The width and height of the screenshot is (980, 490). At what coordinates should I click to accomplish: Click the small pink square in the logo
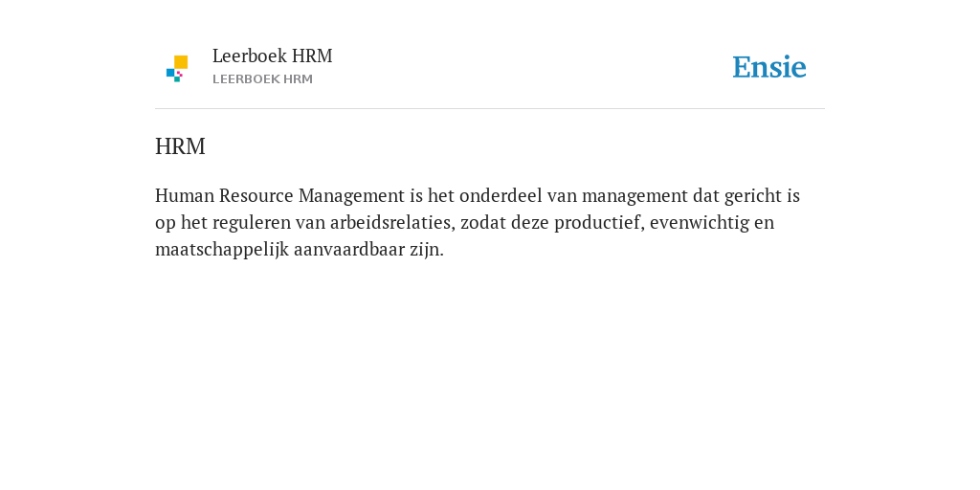coord(180,74)
